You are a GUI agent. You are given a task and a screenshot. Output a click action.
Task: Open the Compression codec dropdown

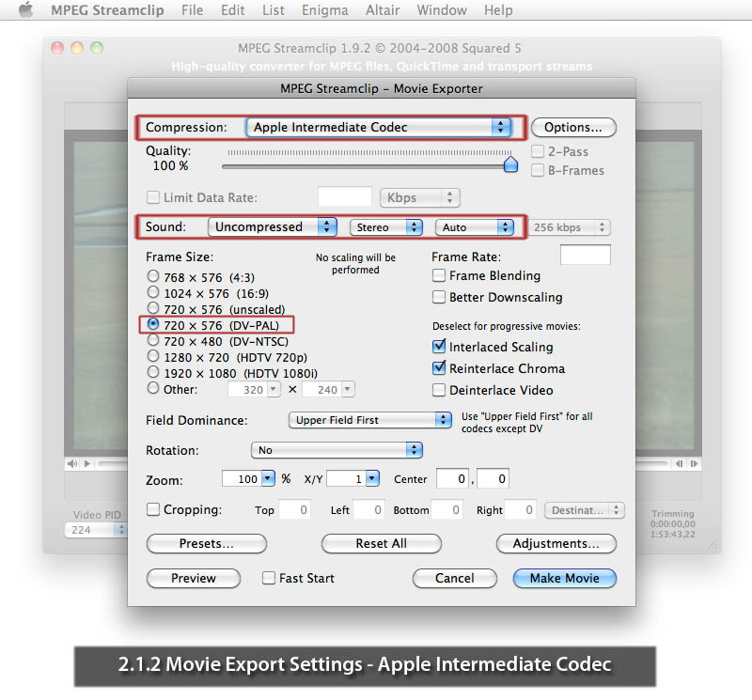[x=379, y=127]
